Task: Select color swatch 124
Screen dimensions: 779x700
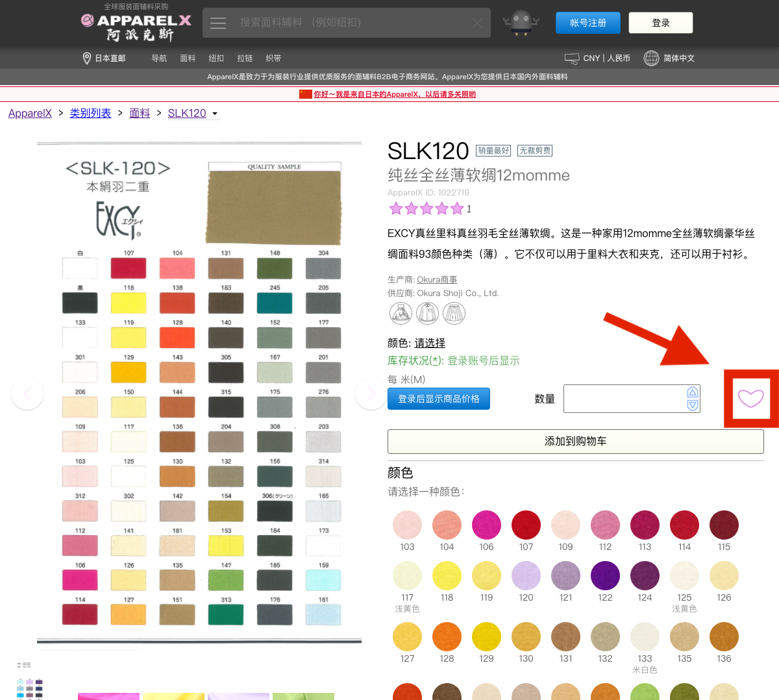Action: (645, 575)
